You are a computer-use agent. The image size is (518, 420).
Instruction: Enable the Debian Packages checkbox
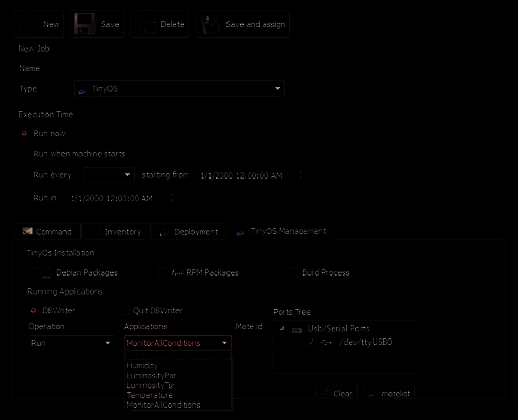coord(33,272)
